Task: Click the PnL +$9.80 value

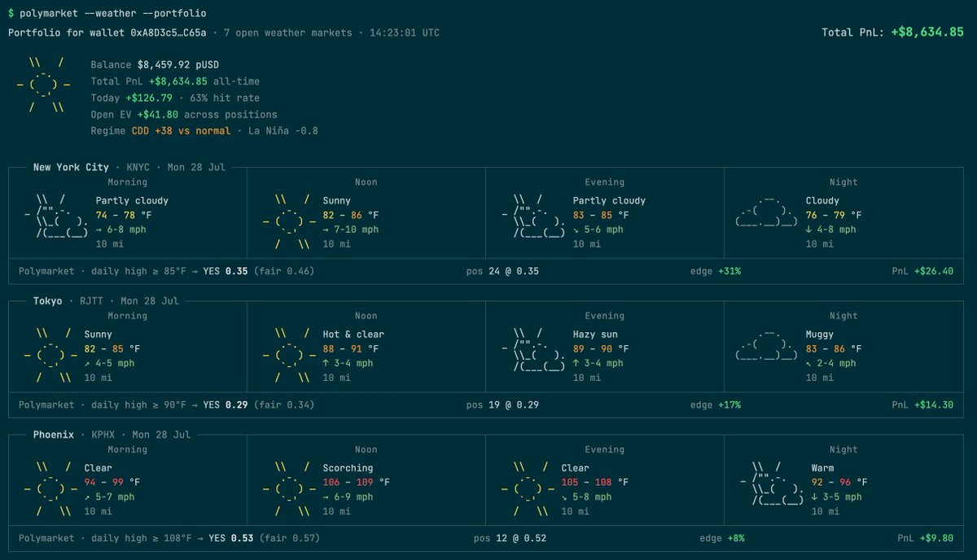Action: pos(937,538)
